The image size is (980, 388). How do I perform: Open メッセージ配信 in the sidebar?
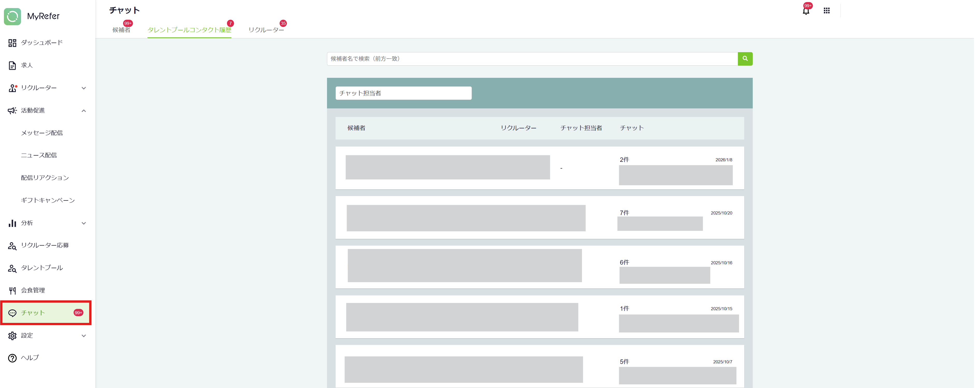pos(42,133)
